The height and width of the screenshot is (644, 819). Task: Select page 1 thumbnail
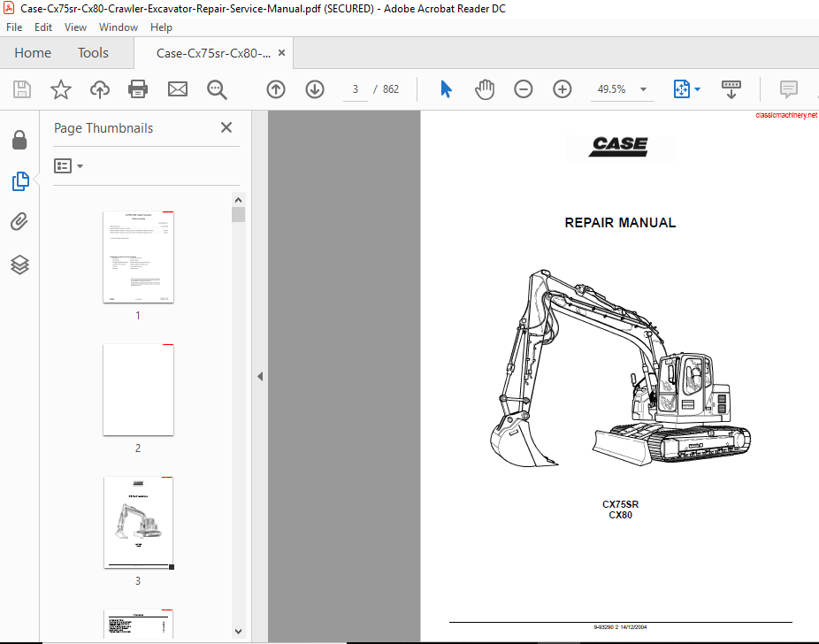point(138,257)
